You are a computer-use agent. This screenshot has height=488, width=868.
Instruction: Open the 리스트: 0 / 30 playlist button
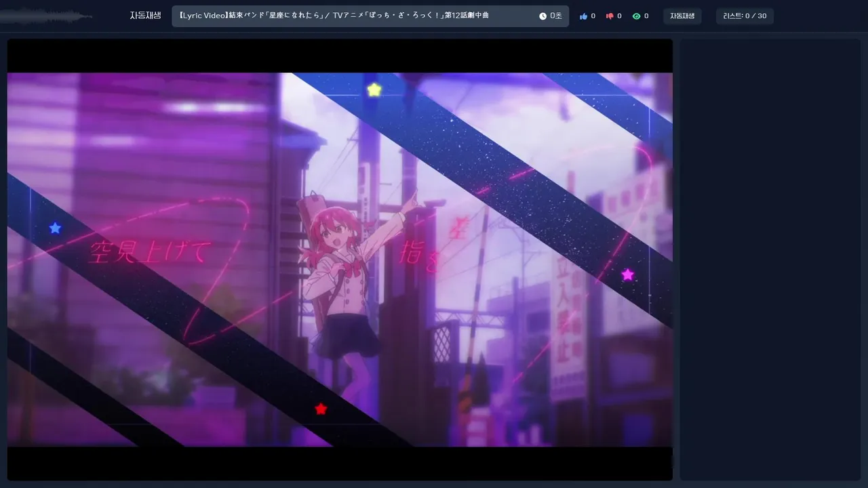[745, 16]
